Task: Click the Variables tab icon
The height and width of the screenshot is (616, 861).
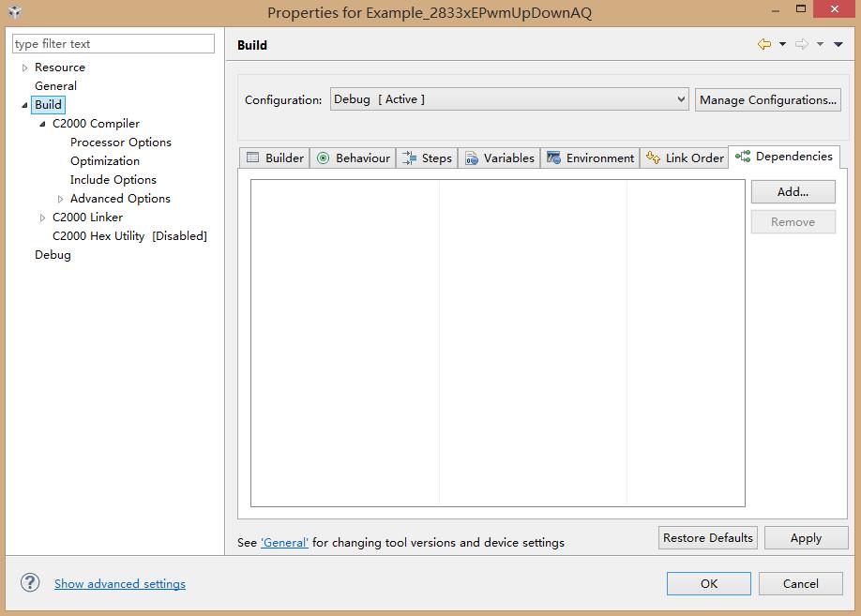Action: pos(471,158)
